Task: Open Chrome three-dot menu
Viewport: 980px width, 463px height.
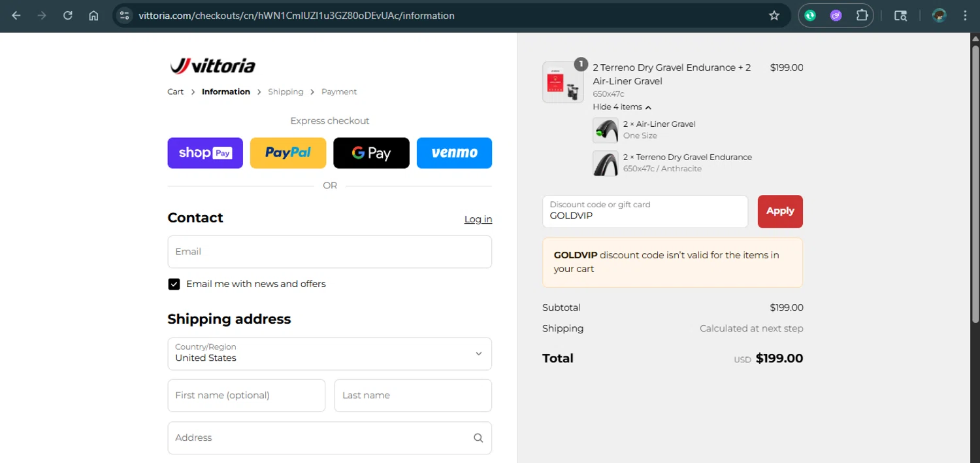Action: pyautogui.click(x=965, y=16)
